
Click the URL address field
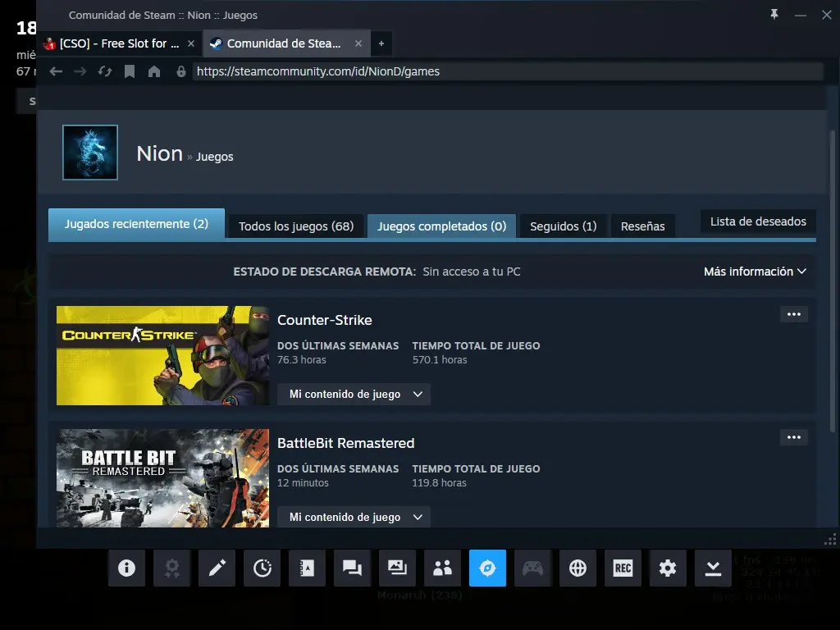pos(507,71)
